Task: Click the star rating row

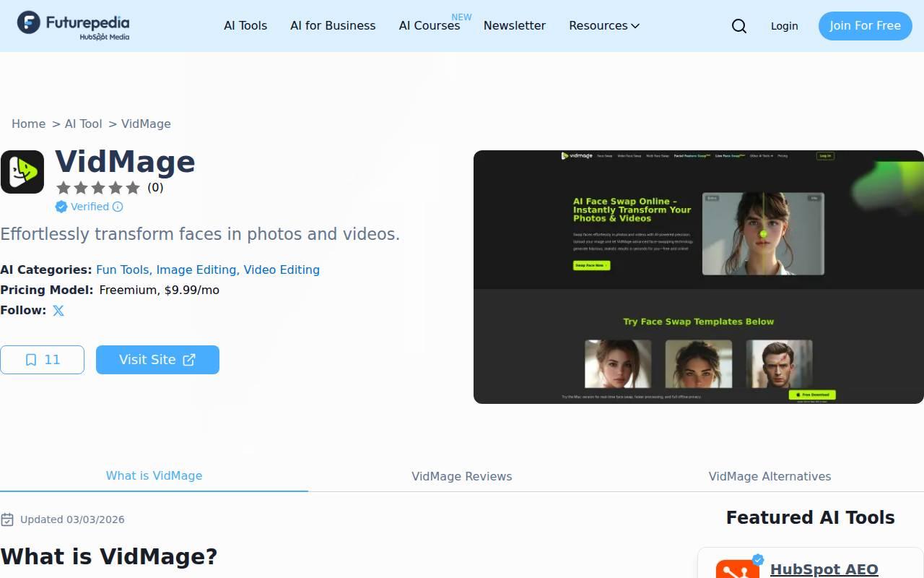Action: (98, 188)
